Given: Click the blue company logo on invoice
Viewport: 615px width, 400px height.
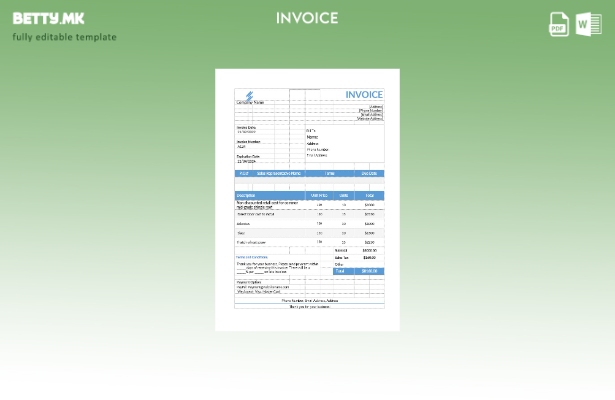Looking at the screenshot, I should 248,95.
